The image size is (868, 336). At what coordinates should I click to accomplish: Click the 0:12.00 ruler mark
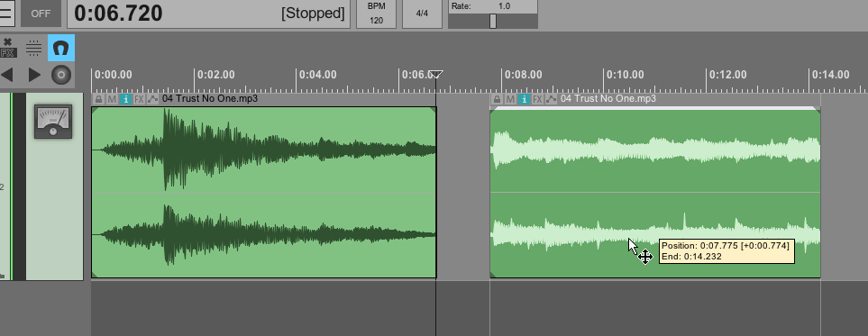(728, 75)
